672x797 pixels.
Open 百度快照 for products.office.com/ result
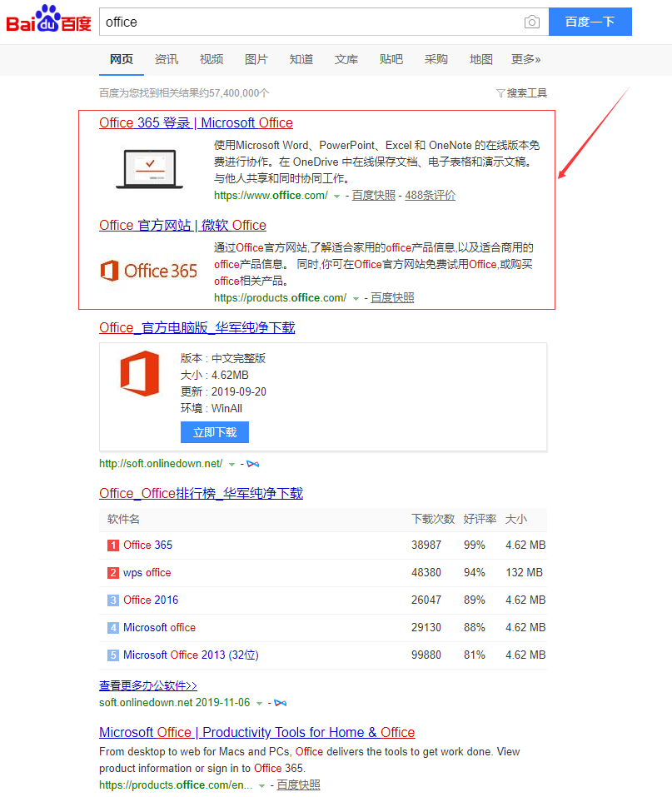click(x=392, y=298)
